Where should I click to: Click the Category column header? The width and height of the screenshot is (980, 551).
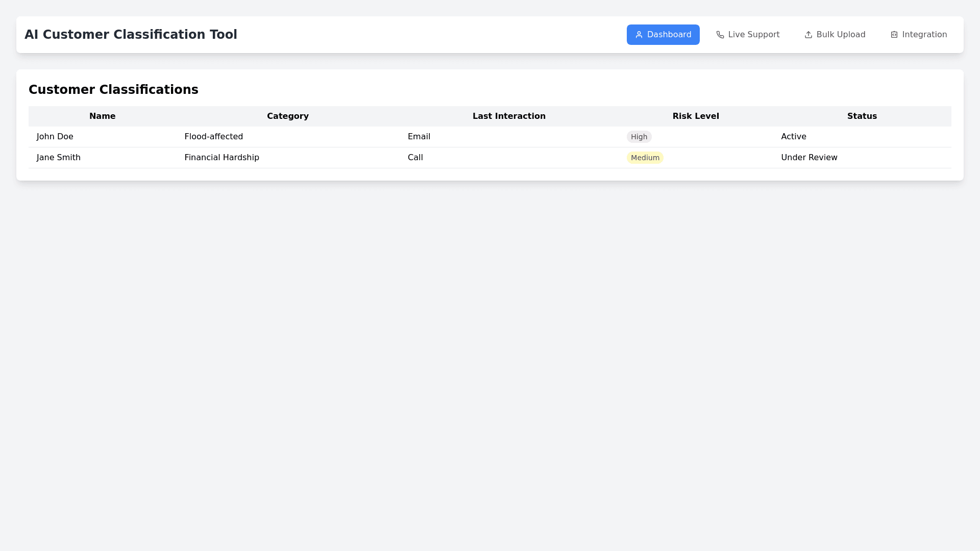click(x=287, y=116)
